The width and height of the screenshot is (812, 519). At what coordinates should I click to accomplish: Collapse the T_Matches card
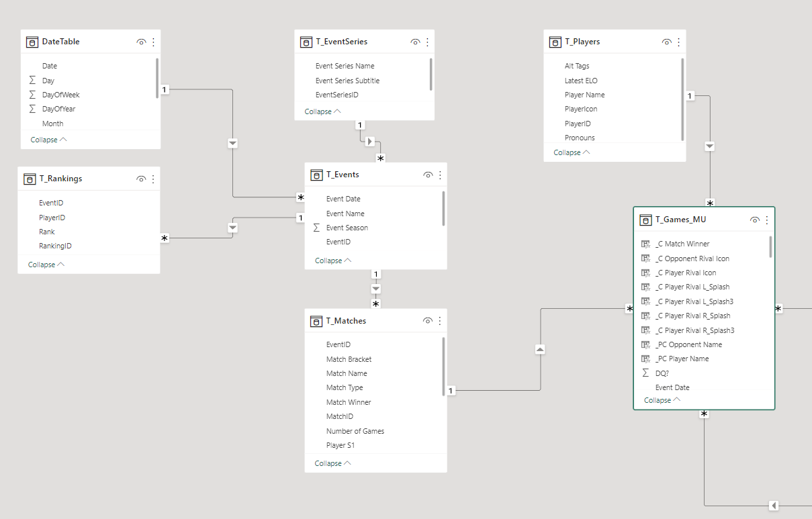[x=332, y=463]
